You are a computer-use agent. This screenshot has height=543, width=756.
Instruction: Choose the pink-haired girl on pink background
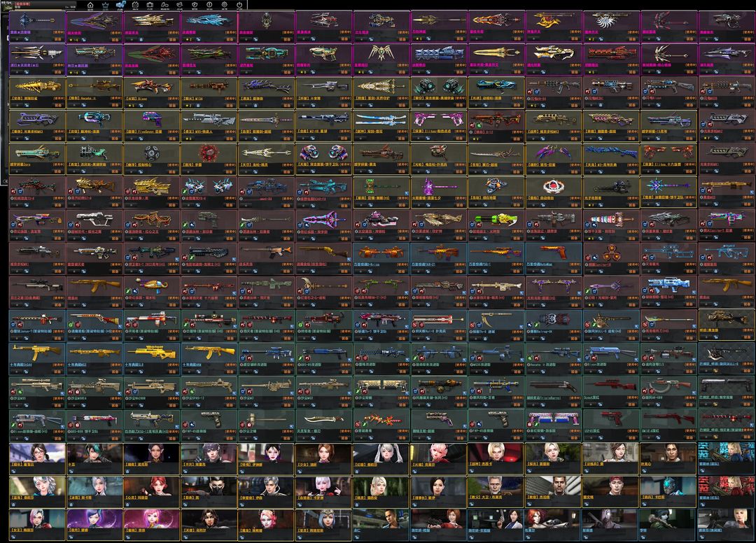coord(152,526)
